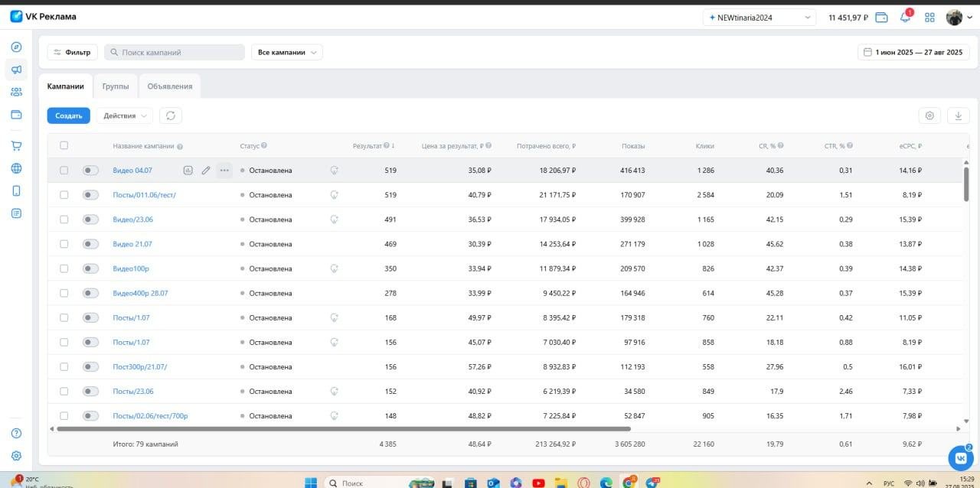Open the date range picker 1 июн 2025 — 27 авг 2025
This screenshot has height=488, width=980.
913,52
